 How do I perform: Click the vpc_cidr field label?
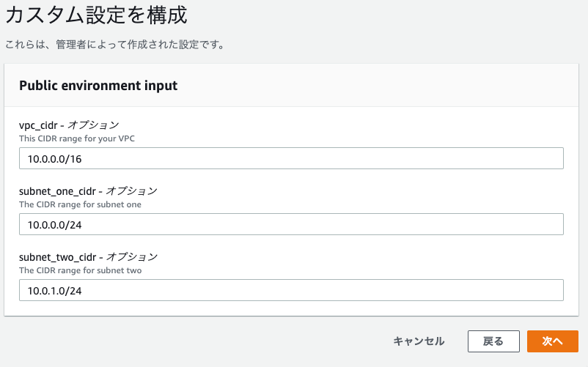coord(38,125)
